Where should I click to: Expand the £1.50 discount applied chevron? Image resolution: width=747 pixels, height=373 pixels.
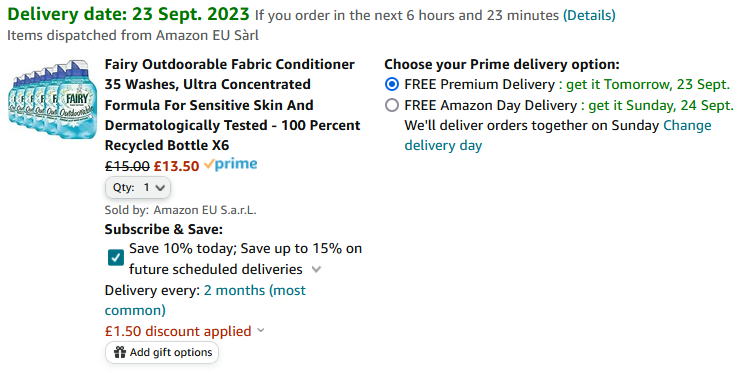coord(261,330)
